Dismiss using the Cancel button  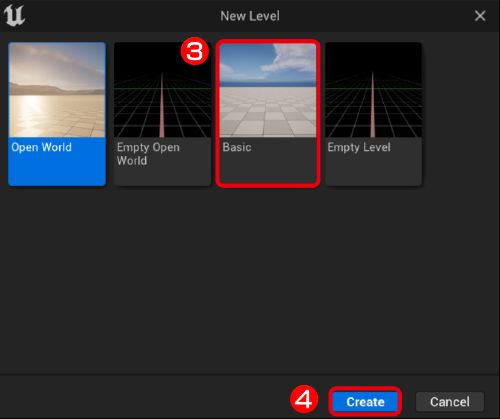coord(450,402)
